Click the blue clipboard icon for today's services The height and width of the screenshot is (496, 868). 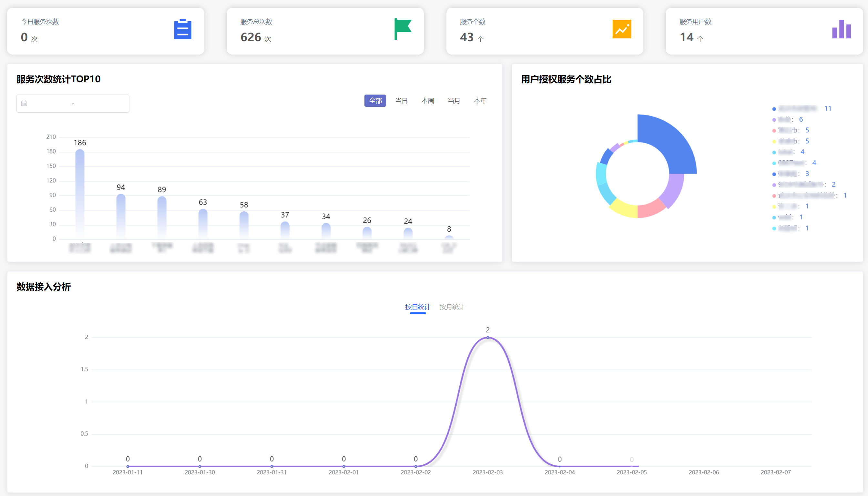[183, 29]
